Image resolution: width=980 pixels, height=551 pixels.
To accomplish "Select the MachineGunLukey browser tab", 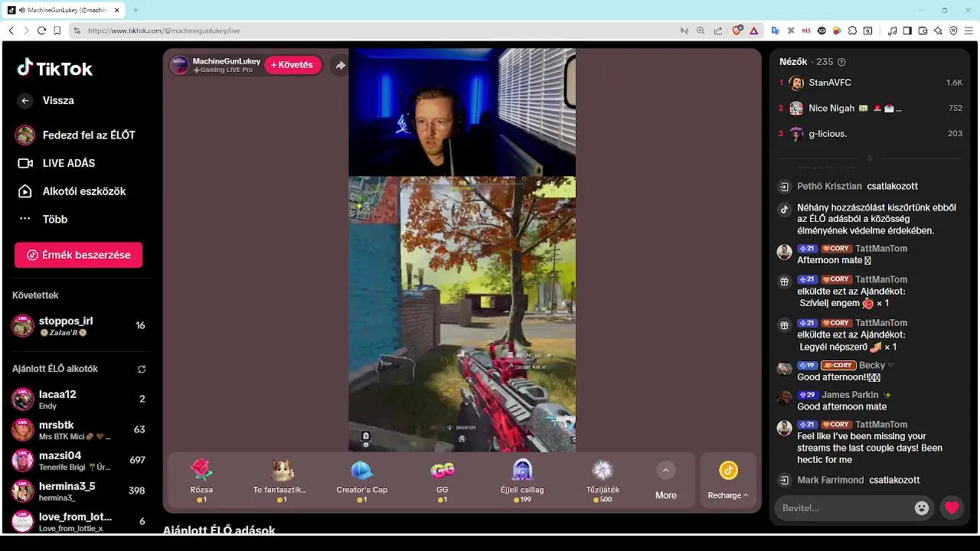I will pos(64,10).
